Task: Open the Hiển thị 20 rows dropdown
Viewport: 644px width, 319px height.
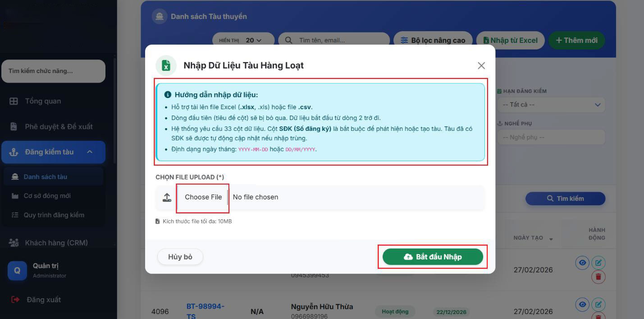Action: (243, 40)
